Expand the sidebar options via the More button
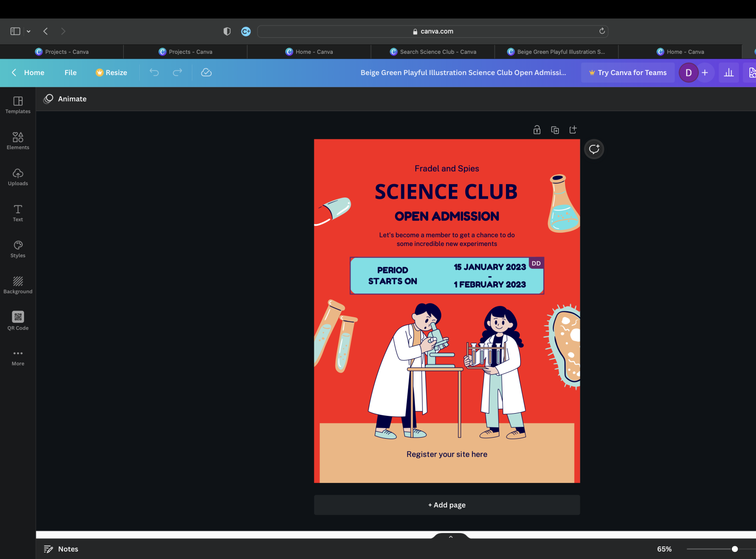 [x=17, y=356]
